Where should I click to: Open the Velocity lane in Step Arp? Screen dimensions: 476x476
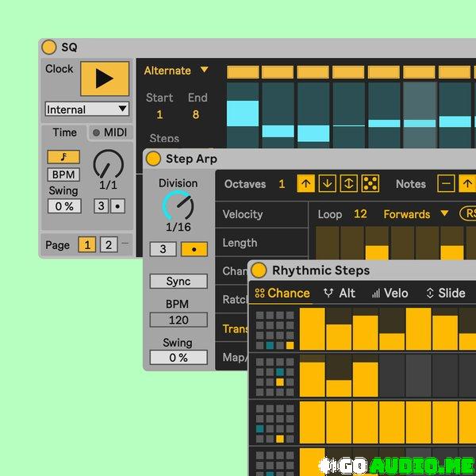[261, 214]
